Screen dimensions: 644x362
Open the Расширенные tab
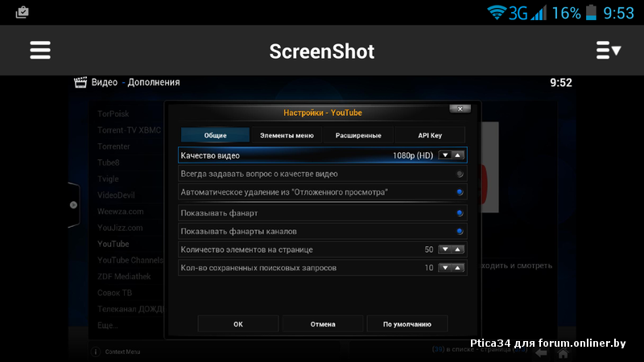point(358,135)
